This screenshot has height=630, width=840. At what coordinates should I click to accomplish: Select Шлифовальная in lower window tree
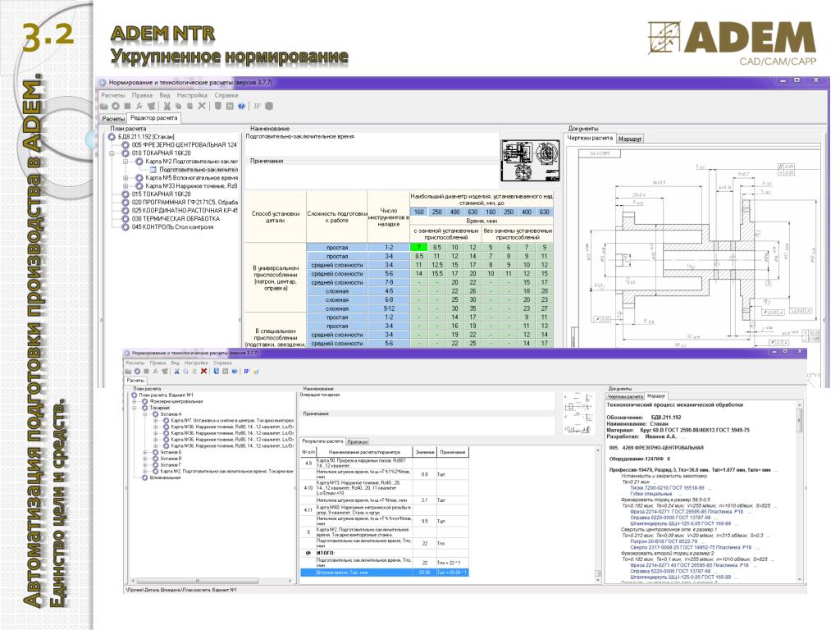(x=165, y=477)
